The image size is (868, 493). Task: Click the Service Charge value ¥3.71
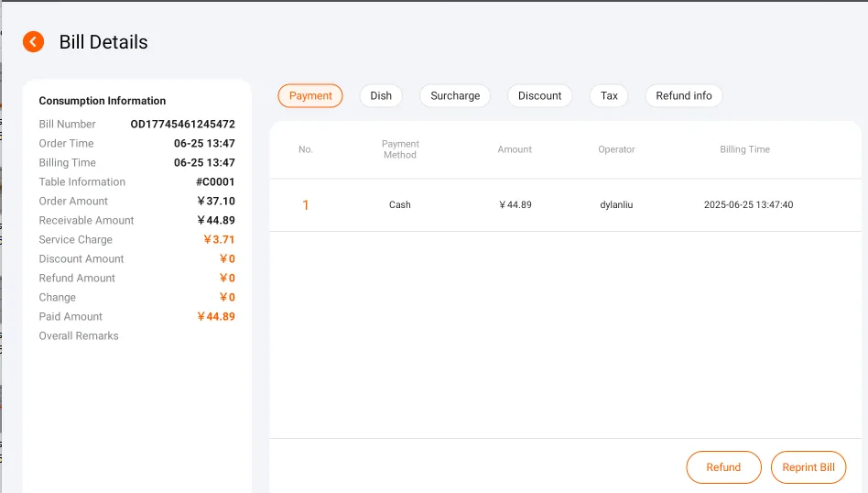point(219,239)
